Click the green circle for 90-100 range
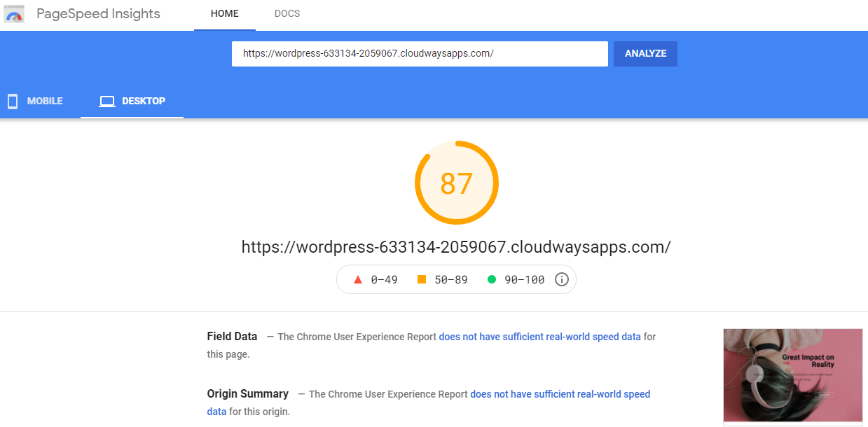 tap(492, 279)
